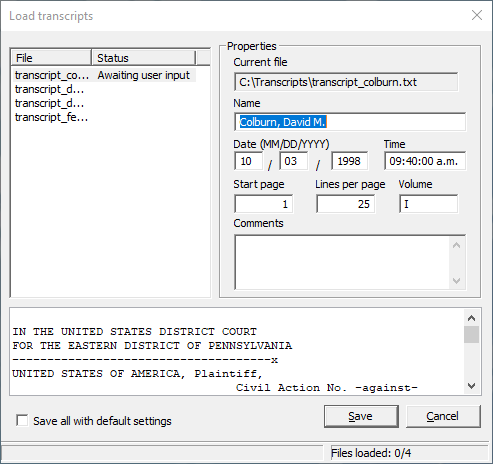Click the Name field with Colburn, David M.
This screenshot has width=493, height=464.
[x=350, y=122]
